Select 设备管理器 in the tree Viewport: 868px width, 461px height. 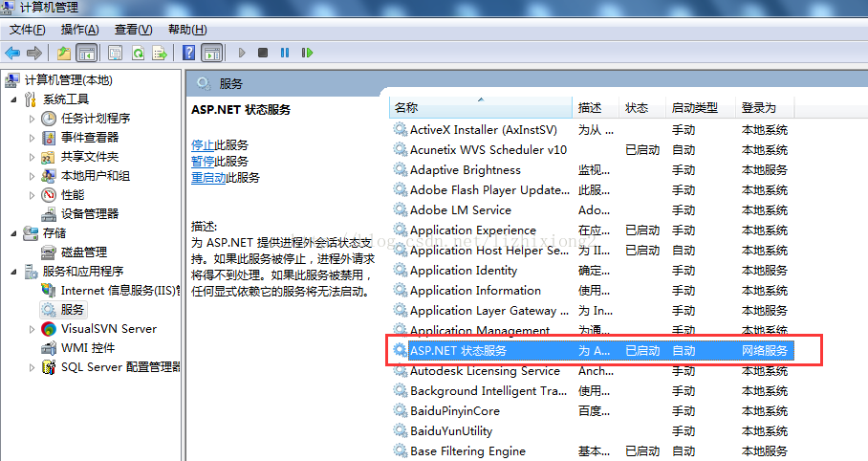click(x=90, y=214)
